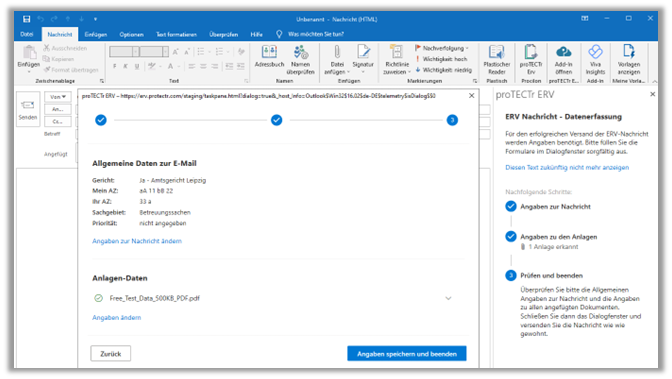The image size is (672, 379).
Task: Open the Adressbuch in the ribbon
Action: point(269,56)
